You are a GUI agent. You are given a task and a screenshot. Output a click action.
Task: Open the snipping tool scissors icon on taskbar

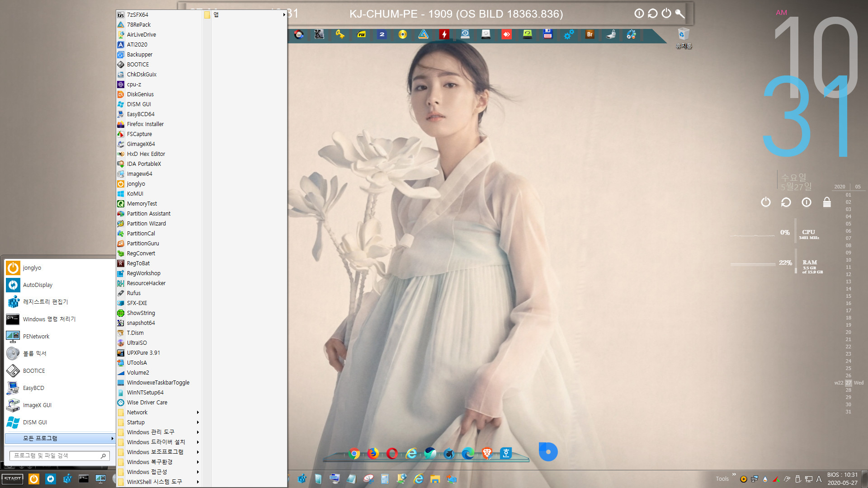coord(368,479)
